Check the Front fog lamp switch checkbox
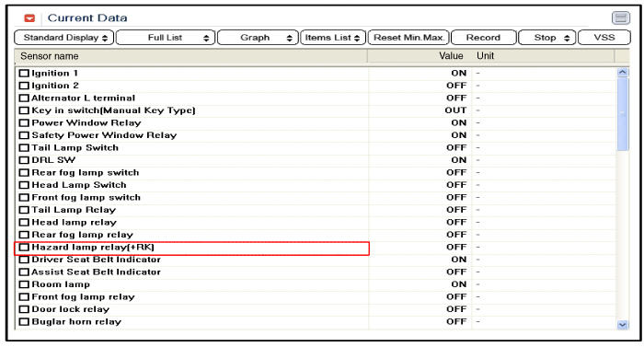 24,197
